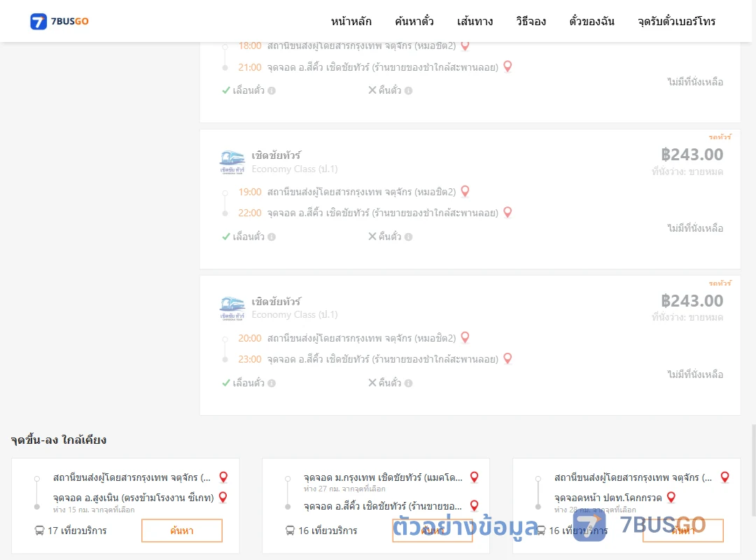Select วิธีจอง in top menu
Screen dimensions: 756x560
(531, 21)
